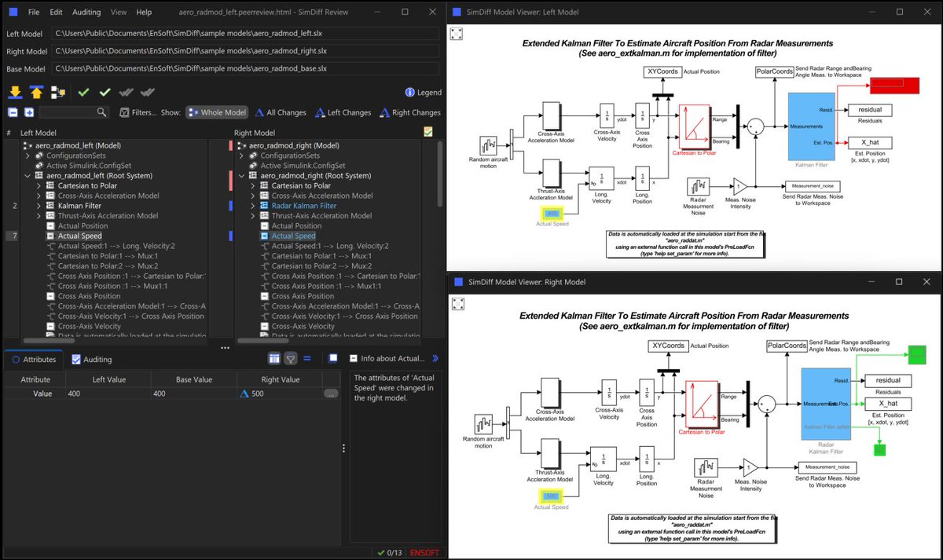Open the Auditing menu
The image size is (943, 560).
[86, 13]
